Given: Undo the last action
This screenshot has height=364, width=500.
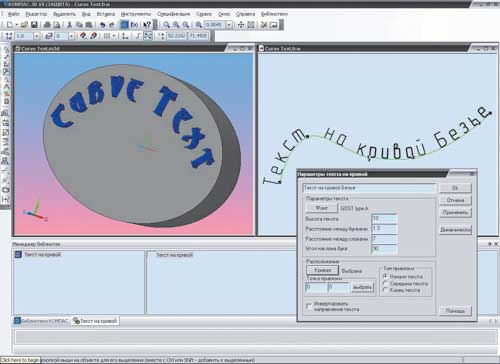Looking at the screenshot, I should click(x=102, y=25).
